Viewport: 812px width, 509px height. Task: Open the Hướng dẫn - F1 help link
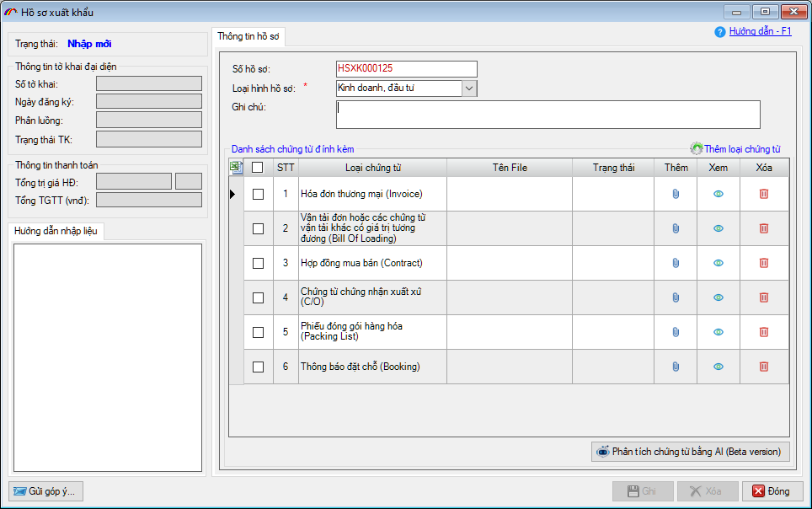pyautogui.click(x=760, y=31)
